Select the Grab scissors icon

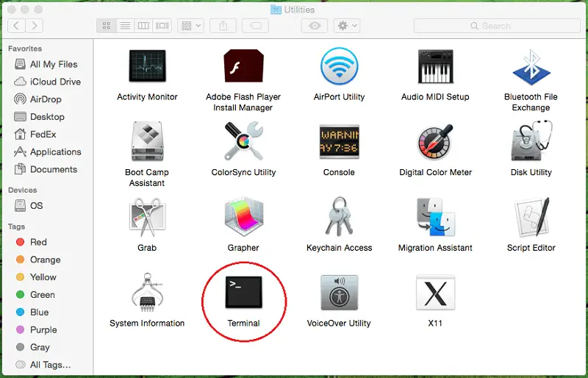pos(148,217)
